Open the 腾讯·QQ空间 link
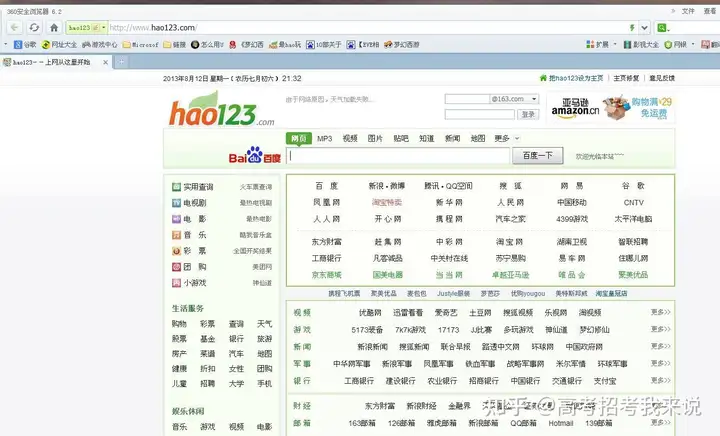Viewport: 720px width, 436px height. [448, 186]
